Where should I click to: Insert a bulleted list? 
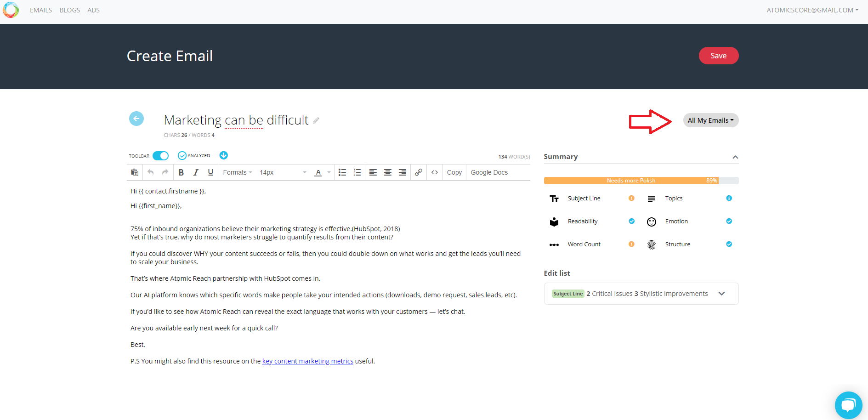(x=342, y=172)
